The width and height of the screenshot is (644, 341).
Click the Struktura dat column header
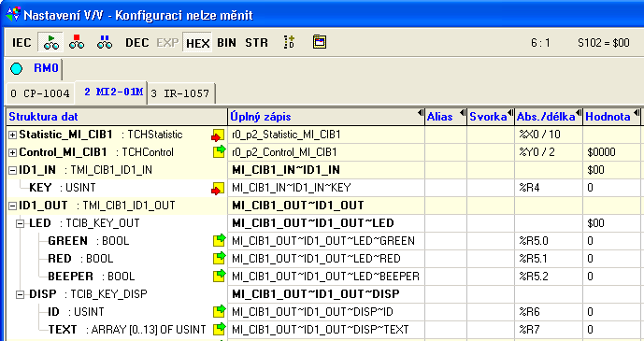click(x=117, y=117)
